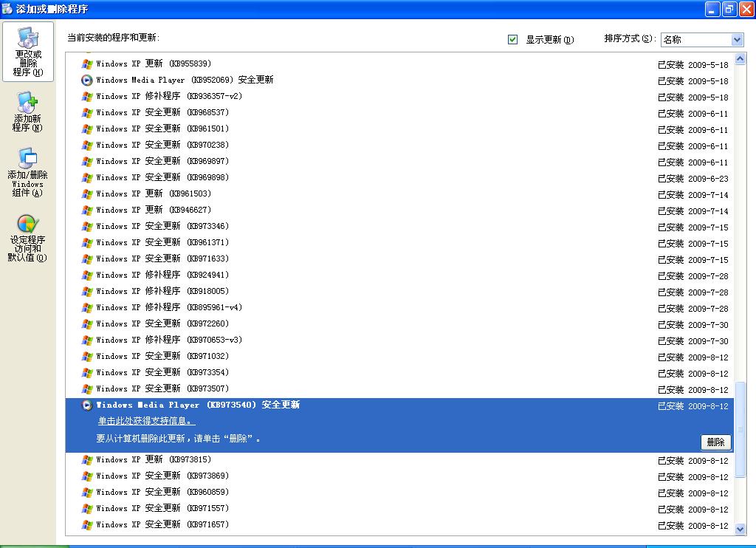Click the selected Windows Media Player (KB973540) title
Image resolution: width=756 pixels, height=548 pixels.
click(x=198, y=405)
